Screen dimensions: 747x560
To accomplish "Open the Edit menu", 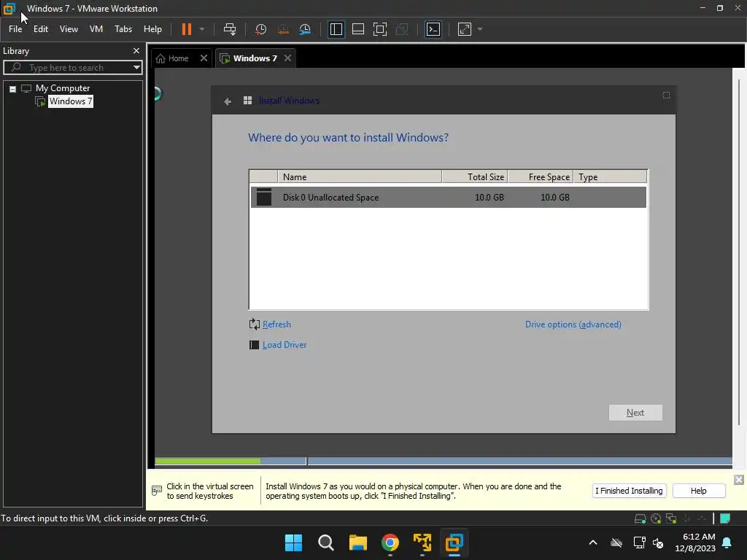I will (x=41, y=29).
